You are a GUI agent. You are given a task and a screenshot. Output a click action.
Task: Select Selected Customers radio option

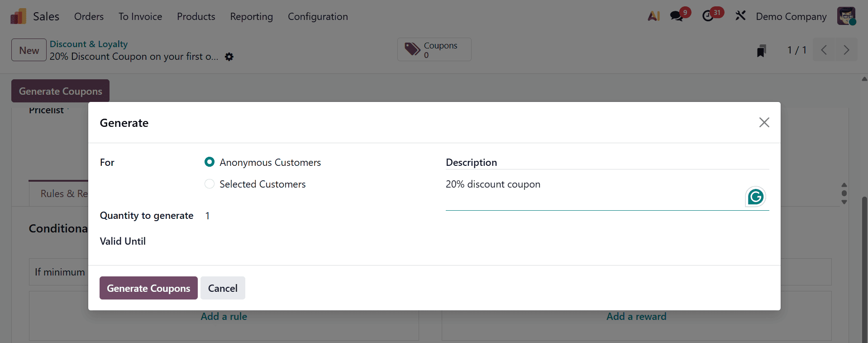(209, 184)
